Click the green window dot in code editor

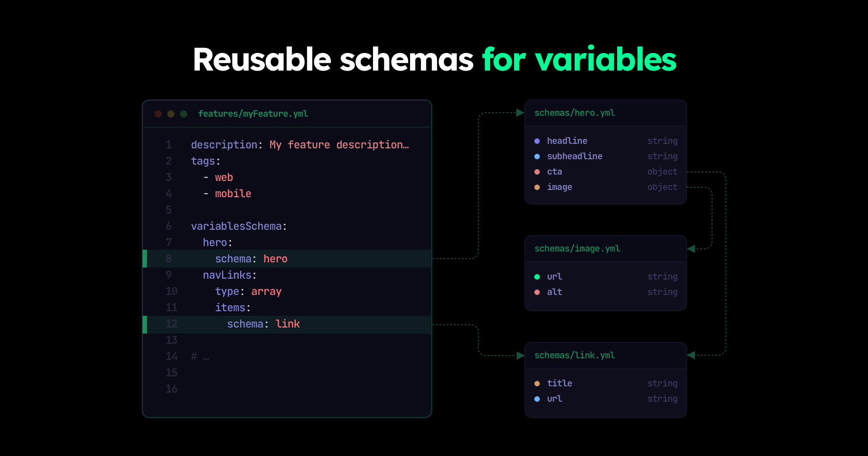tap(184, 114)
